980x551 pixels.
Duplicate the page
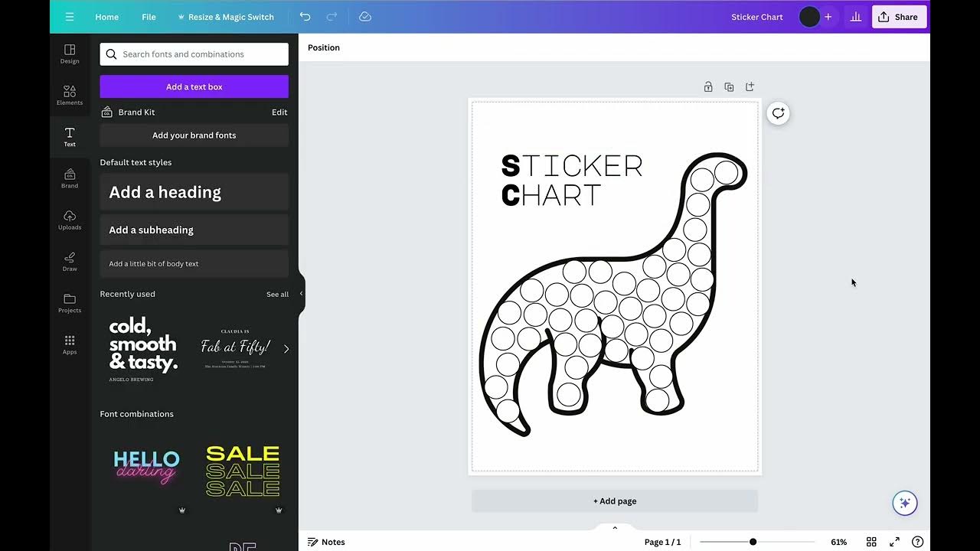[x=729, y=87]
